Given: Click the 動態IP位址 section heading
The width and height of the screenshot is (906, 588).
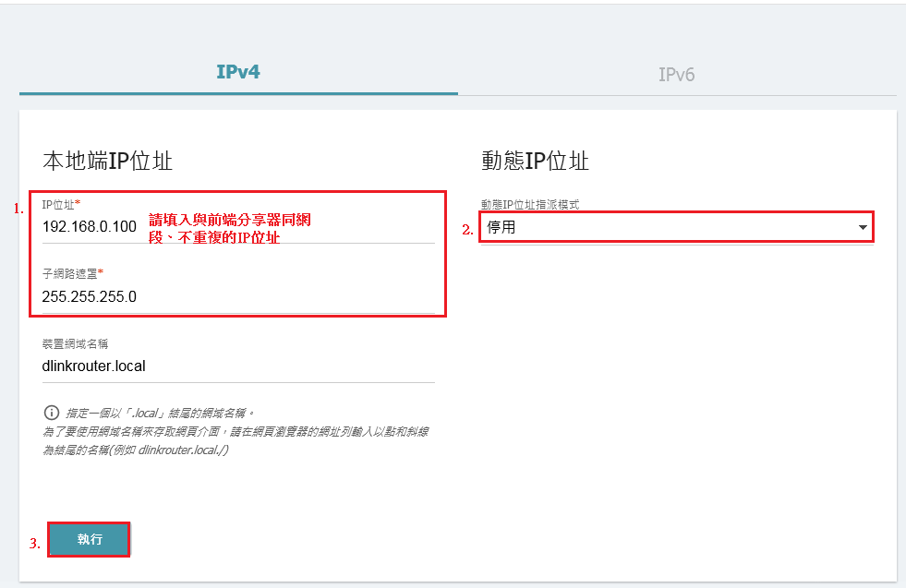Looking at the screenshot, I should point(535,161).
